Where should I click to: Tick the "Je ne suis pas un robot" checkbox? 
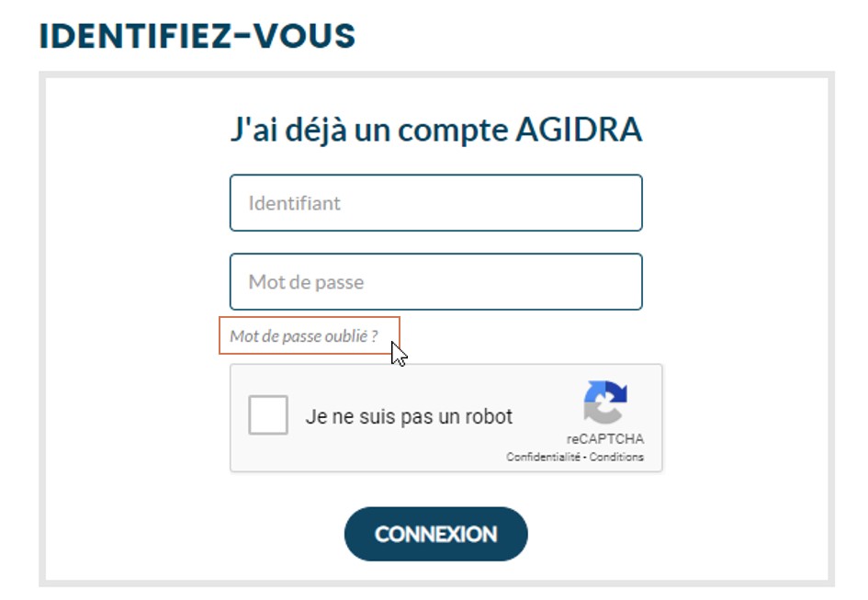point(268,415)
